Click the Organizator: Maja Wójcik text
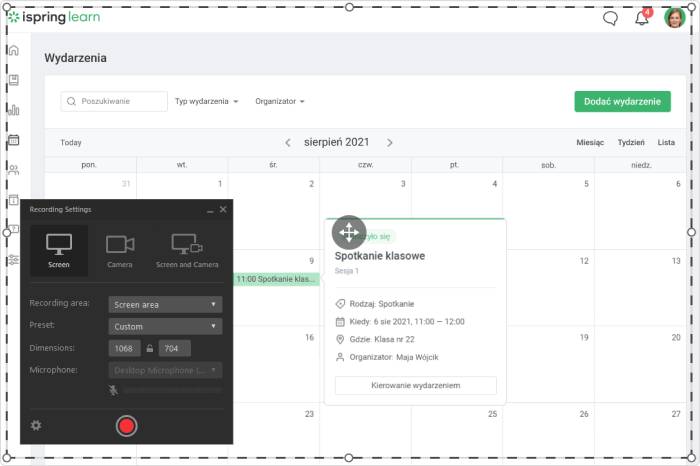The width and height of the screenshot is (700, 466). coord(394,357)
